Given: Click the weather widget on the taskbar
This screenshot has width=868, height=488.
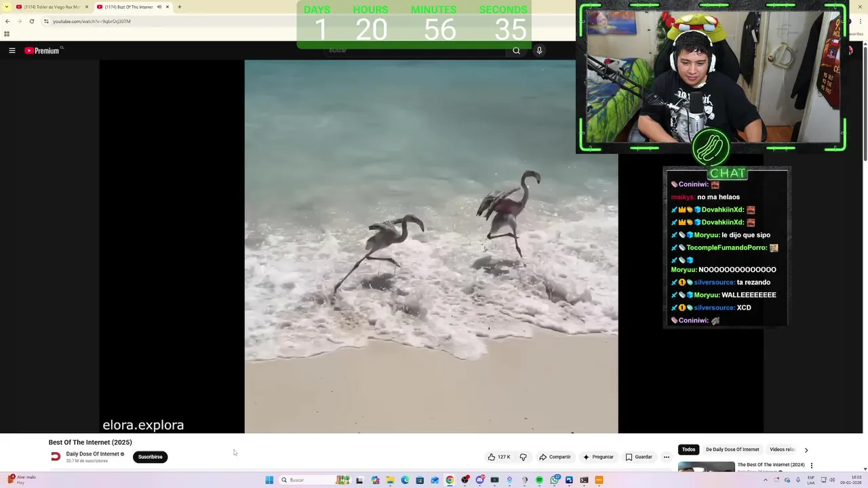Looking at the screenshot, I should click(x=22, y=480).
